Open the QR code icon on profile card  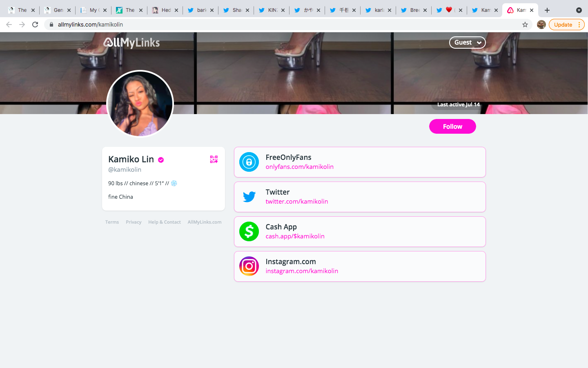[214, 159]
